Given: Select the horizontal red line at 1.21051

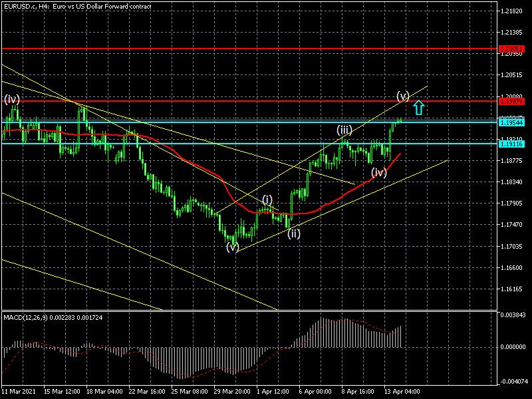Looking at the screenshot, I should pyautogui.click(x=249, y=49).
